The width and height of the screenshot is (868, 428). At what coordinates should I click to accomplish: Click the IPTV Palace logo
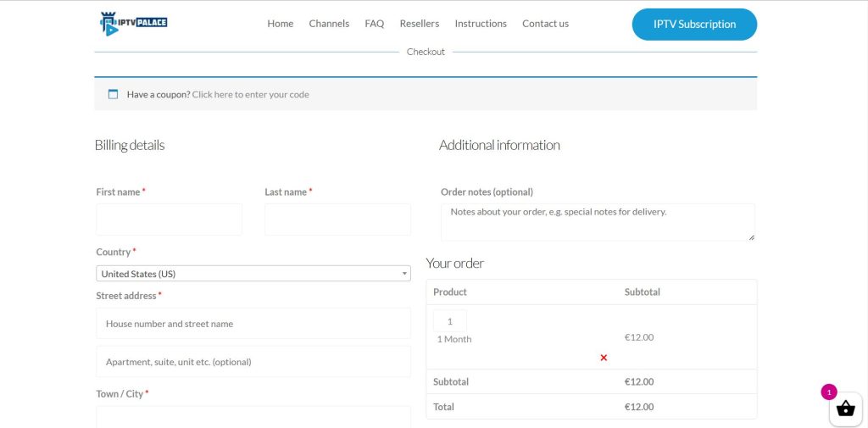pos(133,24)
